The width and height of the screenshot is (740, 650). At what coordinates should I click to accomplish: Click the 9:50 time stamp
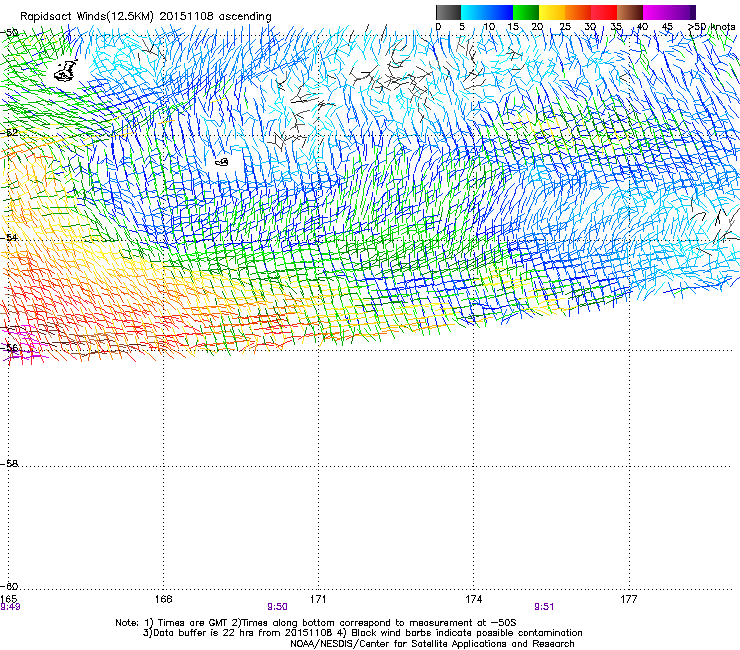277,607
